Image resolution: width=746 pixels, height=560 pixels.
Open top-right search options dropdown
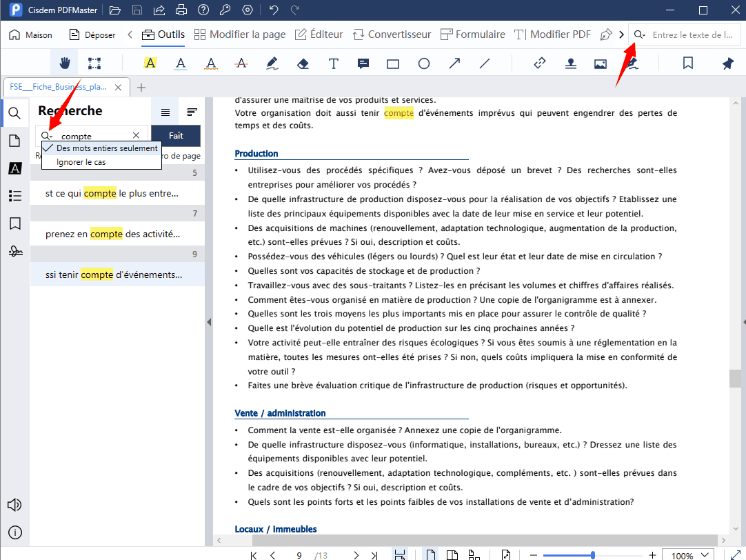tap(640, 34)
